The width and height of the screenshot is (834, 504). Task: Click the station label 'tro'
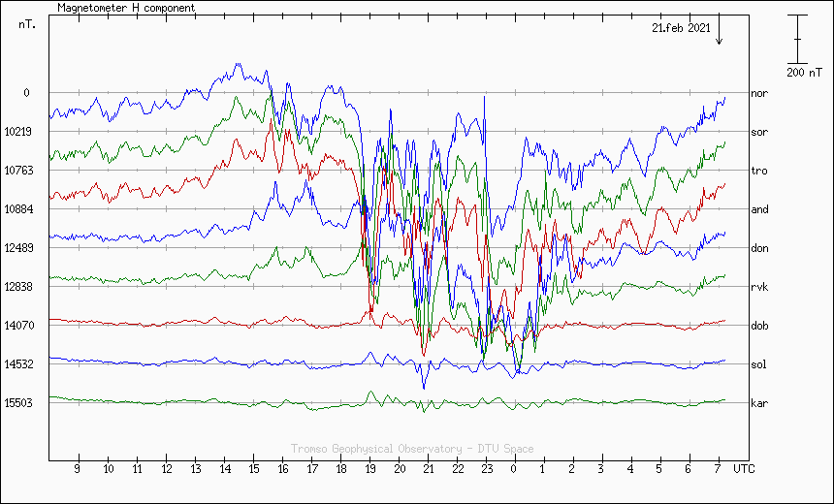(759, 171)
